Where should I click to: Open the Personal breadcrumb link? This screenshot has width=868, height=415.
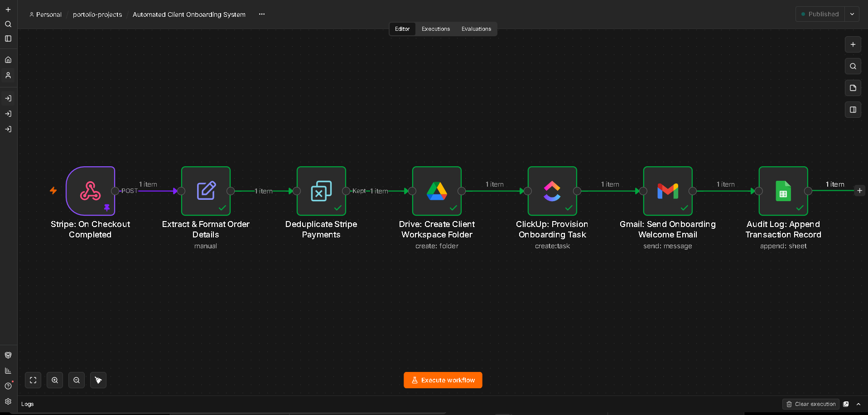pos(45,14)
